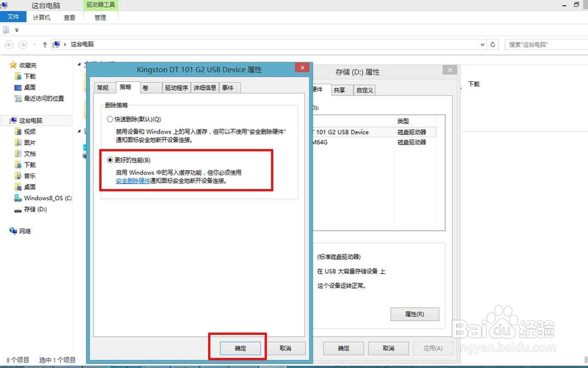Viewport: 588px width, 368px height.
Task: Open 自定义 tab in 存储 (D:) properties
Action: (x=365, y=90)
